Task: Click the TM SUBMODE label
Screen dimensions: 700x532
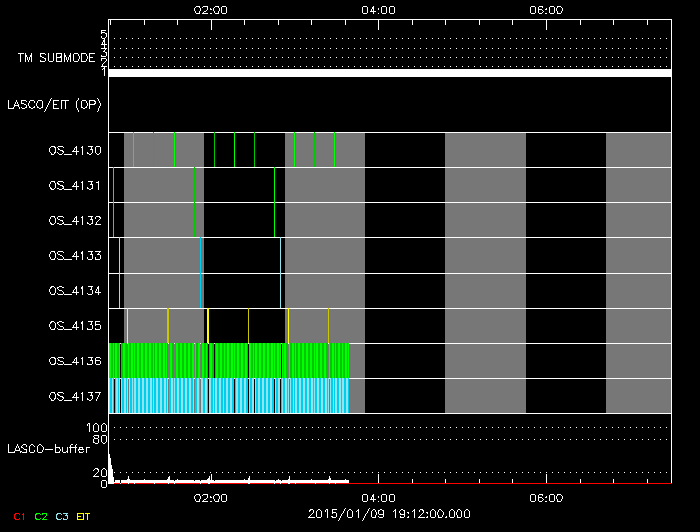Action: 55,58
